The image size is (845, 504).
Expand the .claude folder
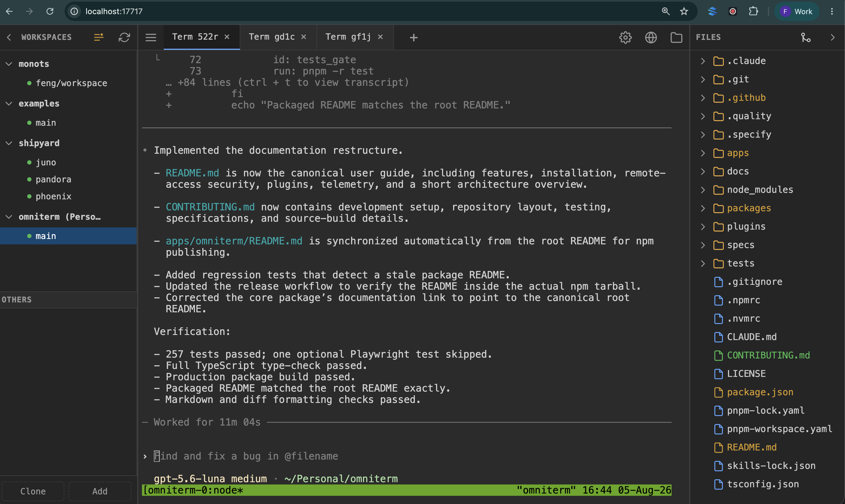(x=703, y=61)
